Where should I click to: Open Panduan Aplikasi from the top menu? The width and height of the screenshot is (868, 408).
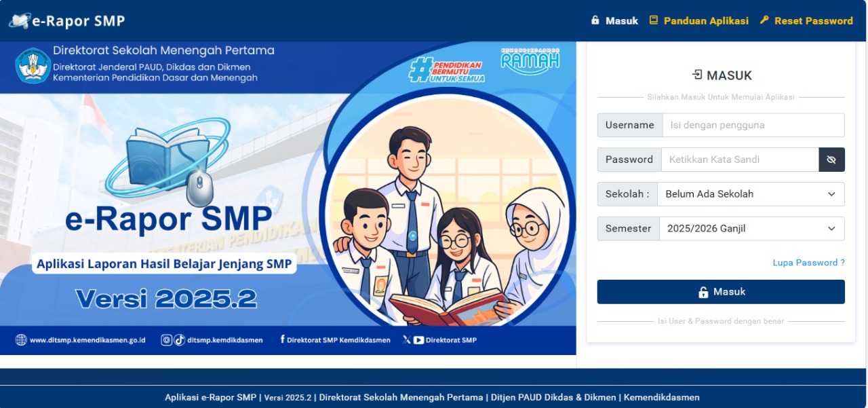[698, 21]
